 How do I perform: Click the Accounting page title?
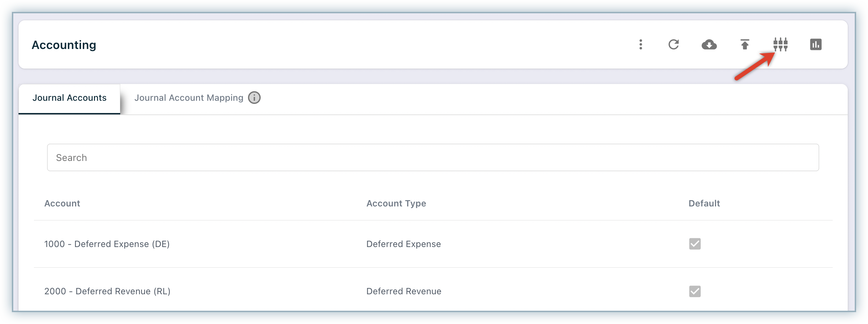(x=64, y=45)
